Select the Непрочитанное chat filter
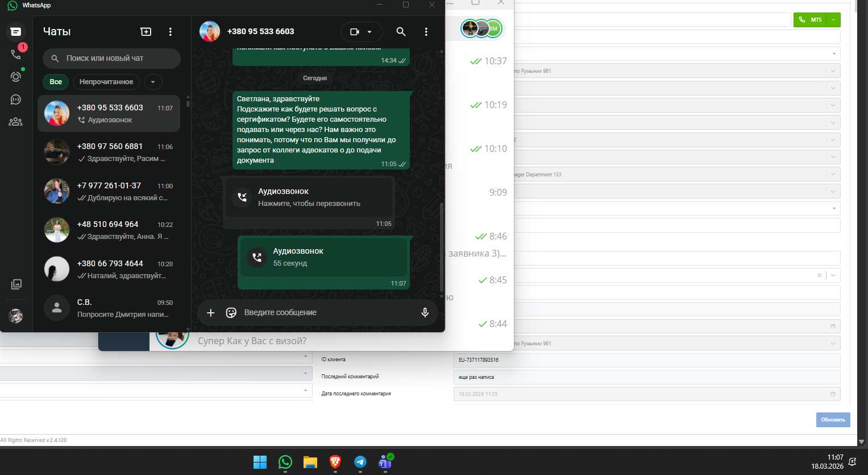 tap(106, 82)
